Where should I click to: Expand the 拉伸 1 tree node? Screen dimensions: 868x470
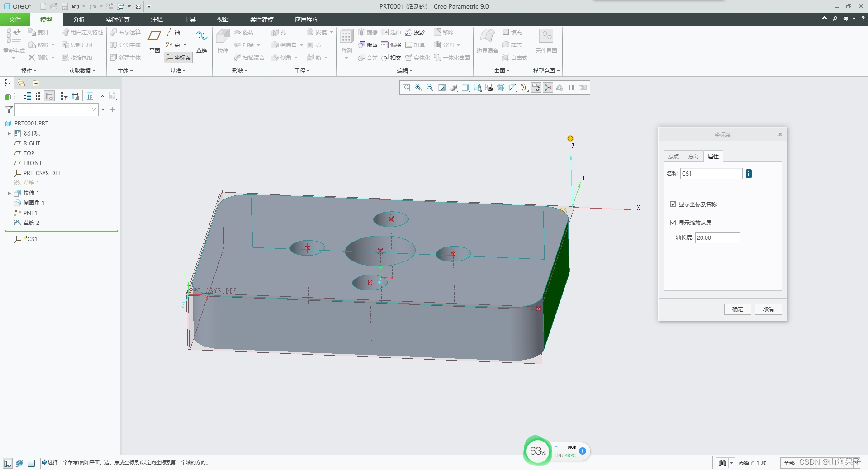click(x=9, y=193)
